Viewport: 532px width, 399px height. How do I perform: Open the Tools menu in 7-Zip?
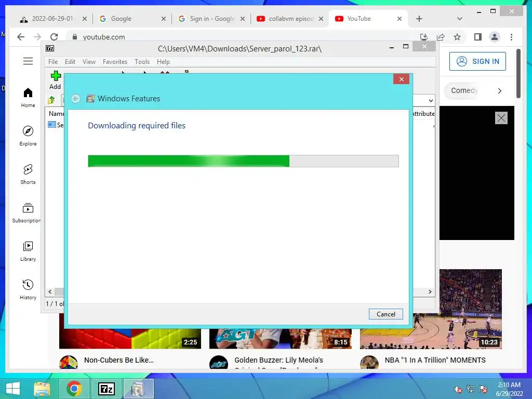142,62
